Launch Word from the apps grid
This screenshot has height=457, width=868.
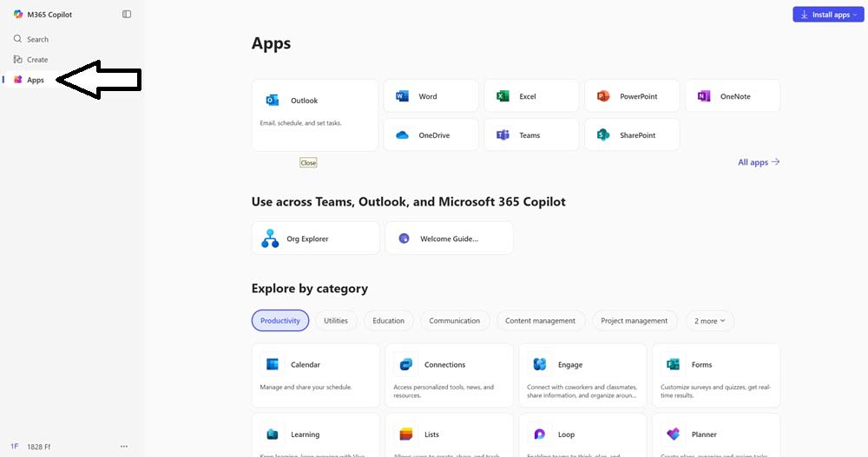[431, 96]
